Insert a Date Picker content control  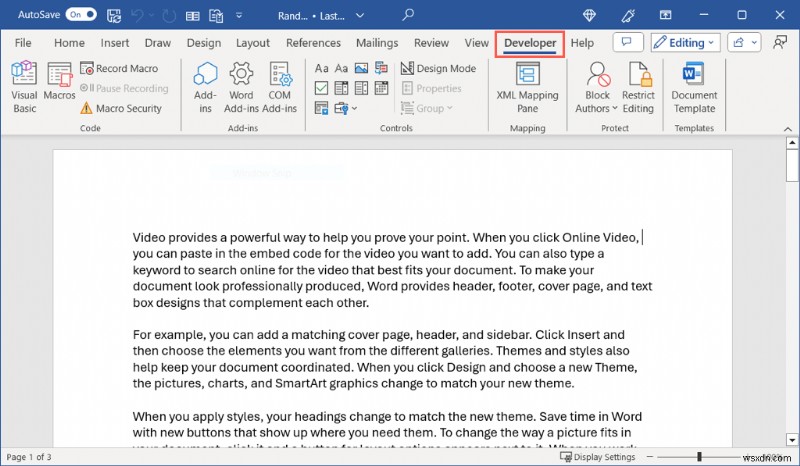(x=381, y=88)
